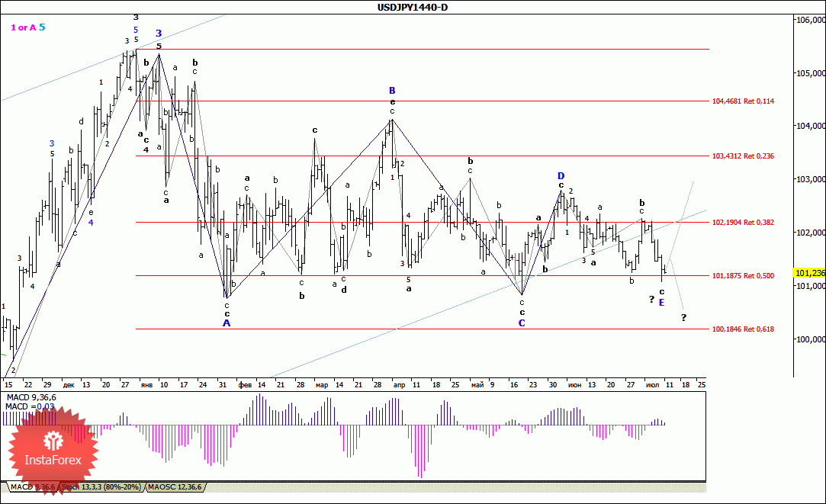Image resolution: width=826 pixels, height=504 pixels.
Task: Select the blue wave label D
Action: coord(561,175)
